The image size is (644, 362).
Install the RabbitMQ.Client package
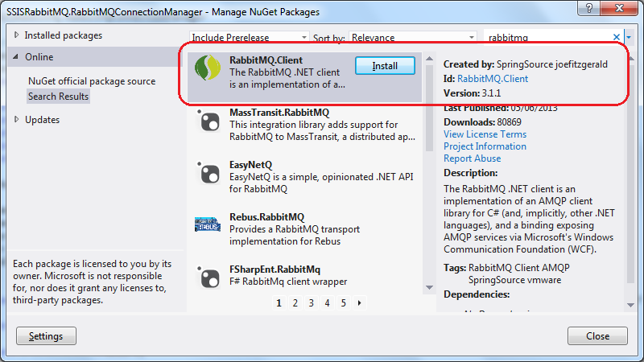[385, 66]
